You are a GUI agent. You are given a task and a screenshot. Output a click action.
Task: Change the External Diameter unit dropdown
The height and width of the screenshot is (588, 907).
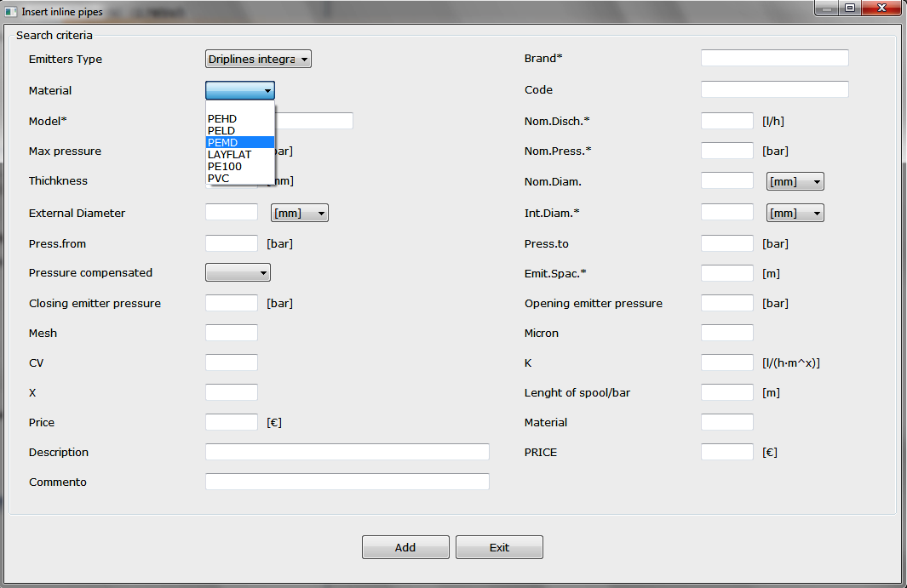(x=299, y=214)
